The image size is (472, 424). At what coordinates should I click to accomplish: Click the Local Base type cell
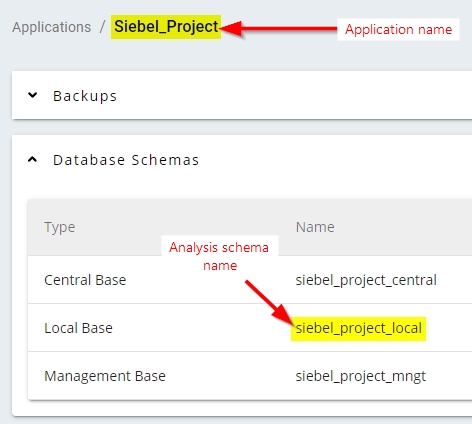click(78, 328)
